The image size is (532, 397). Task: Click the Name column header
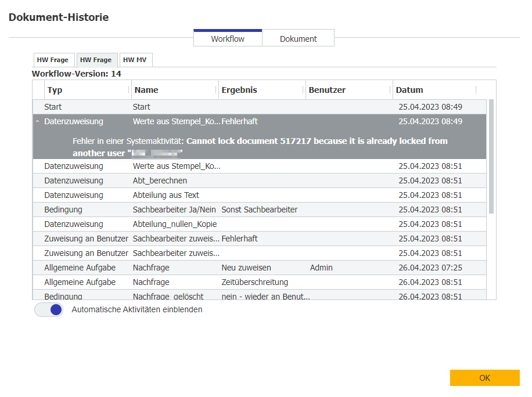[146, 90]
